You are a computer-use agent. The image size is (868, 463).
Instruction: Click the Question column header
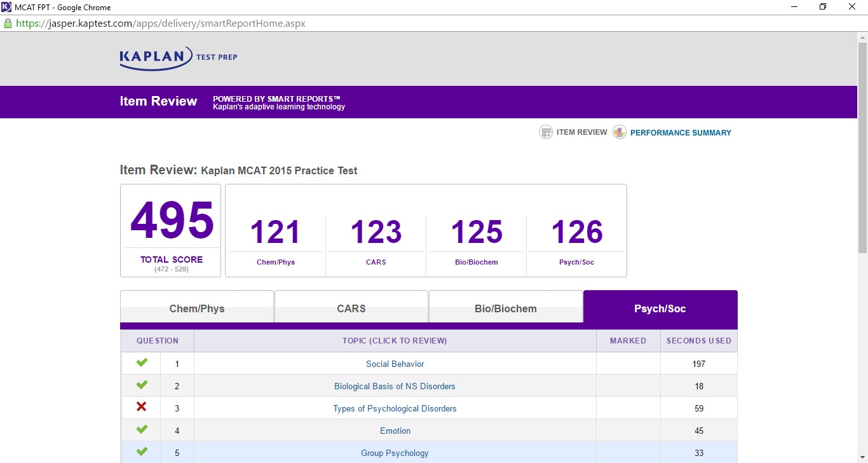(158, 341)
